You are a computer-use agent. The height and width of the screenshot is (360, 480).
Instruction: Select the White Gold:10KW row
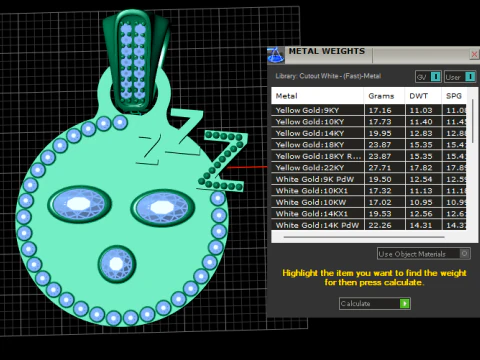click(x=369, y=202)
